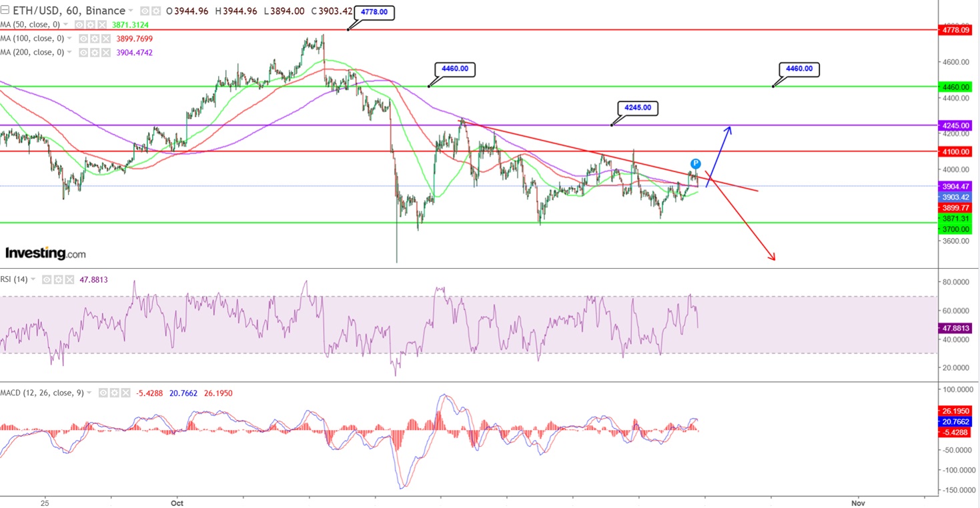Click the MA 200 value 3904.4742
Image resolution: width=980 pixels, height=508 pixels.
click(135, 52)
